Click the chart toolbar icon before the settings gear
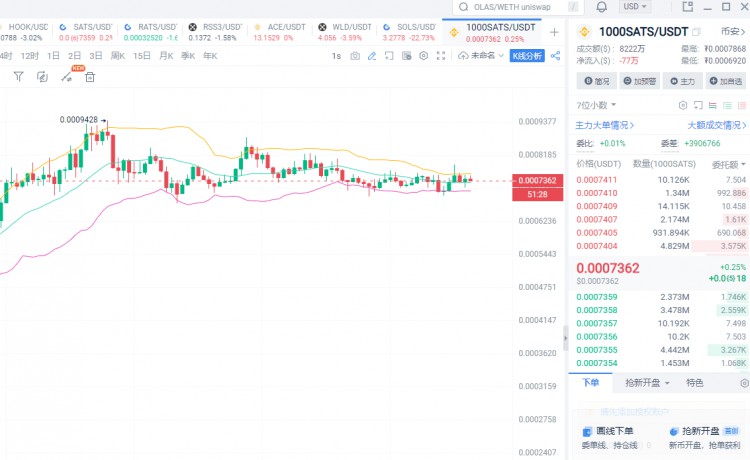Screen dimensions: 750x460 tap(407, 56)
